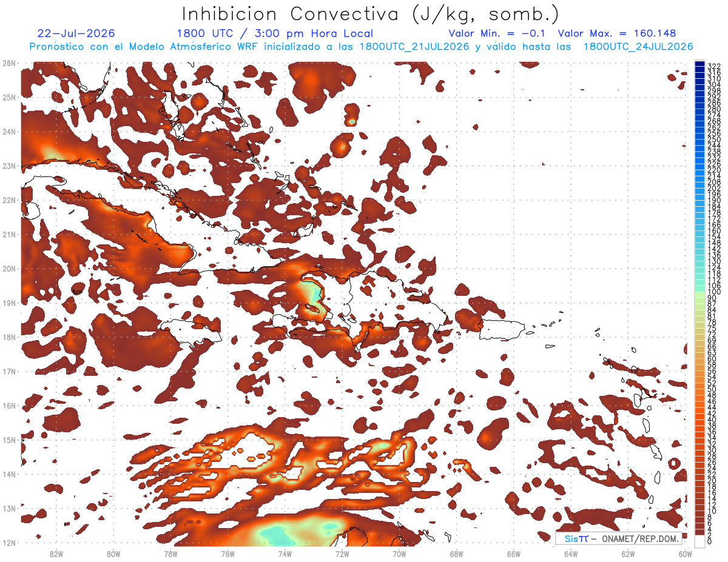The height and width of the screenshot is (562, 728).
Task: Click the color bar value label 322
Action: tap(713, 65)
